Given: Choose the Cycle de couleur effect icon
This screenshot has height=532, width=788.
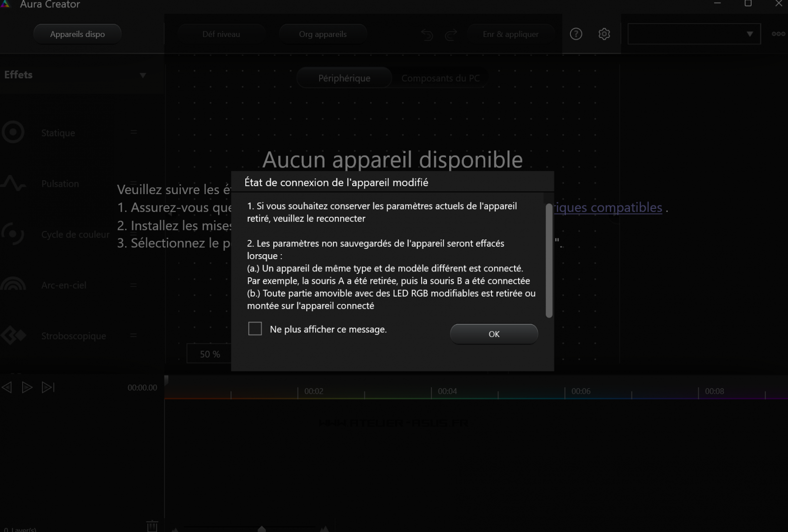Looking at the screenshot, I should click(13, 234).
